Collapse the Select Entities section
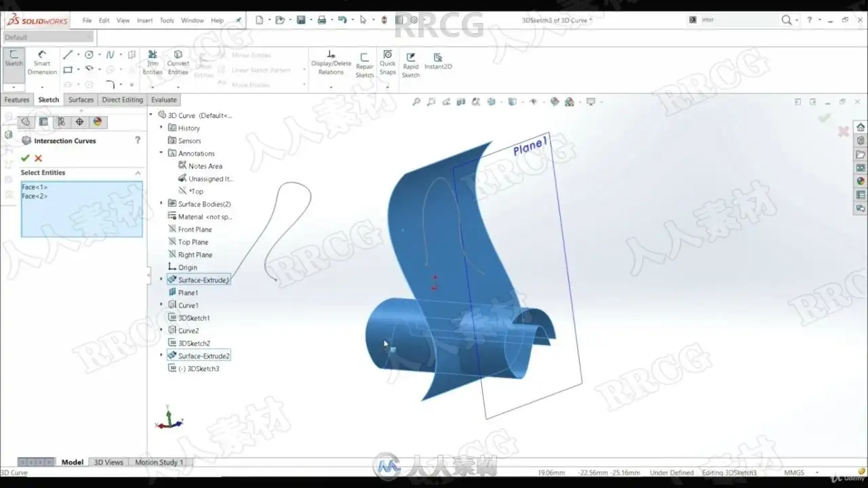This screenshot has width=868, height=488. pyautogui.click(x=138, y=173)
